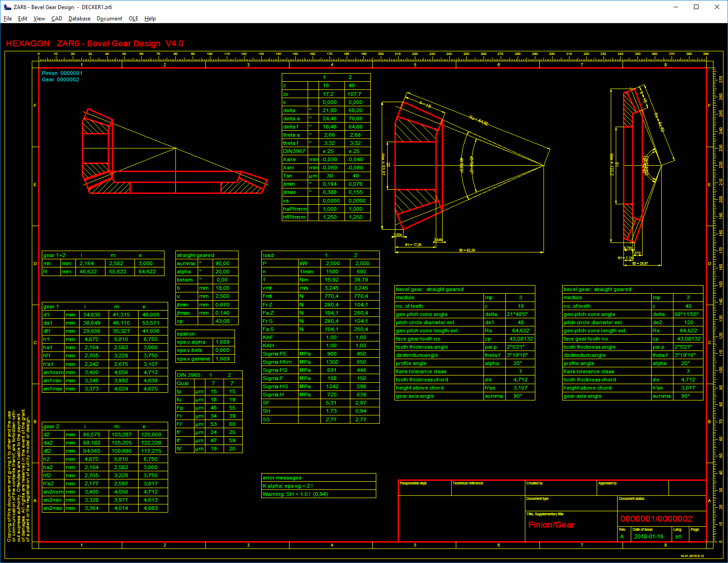Click the ZAR6 application icon in title bar

(x=7, y=7)
